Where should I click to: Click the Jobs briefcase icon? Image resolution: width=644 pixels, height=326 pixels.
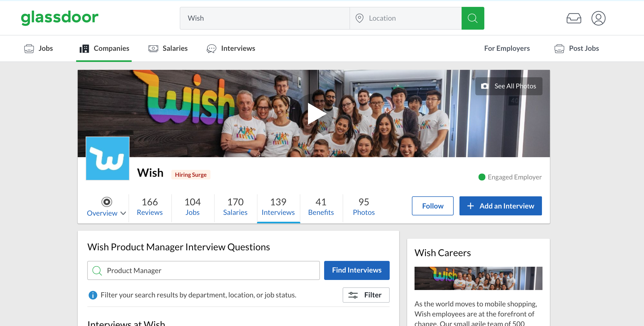29,49
